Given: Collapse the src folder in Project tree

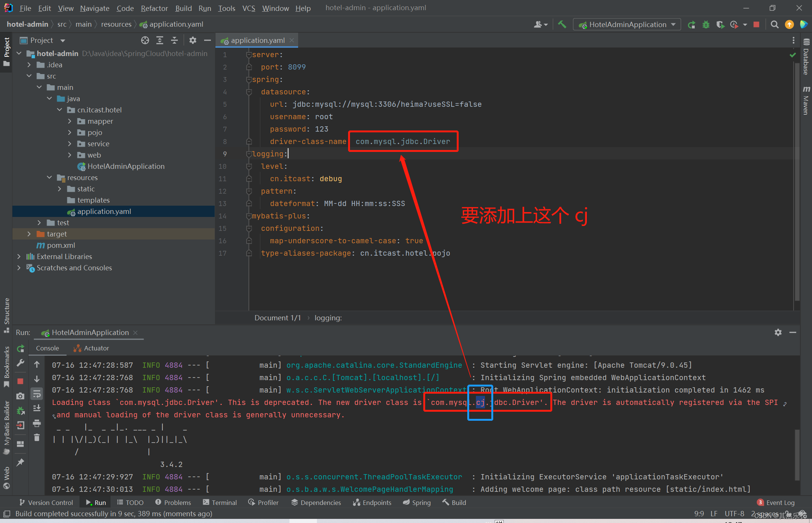Looking at the screenshot, I should coord(29,76).
